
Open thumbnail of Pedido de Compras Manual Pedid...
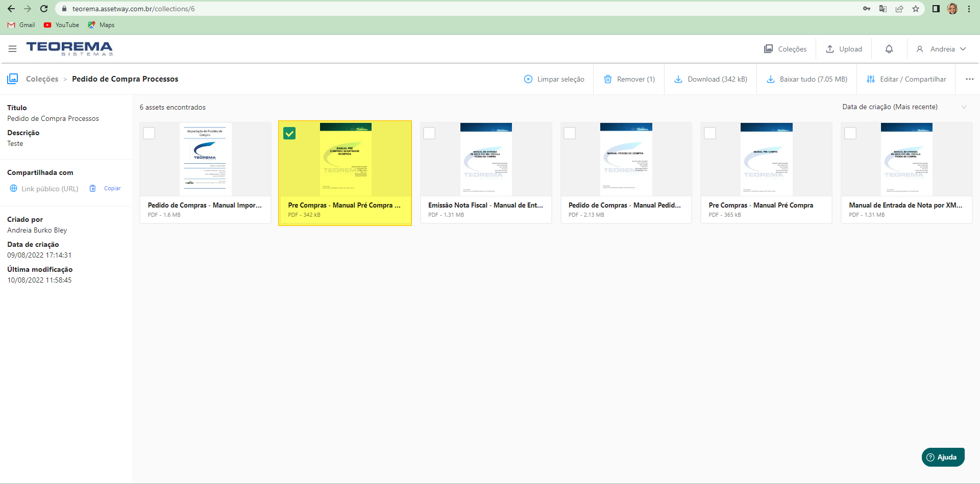626,159
